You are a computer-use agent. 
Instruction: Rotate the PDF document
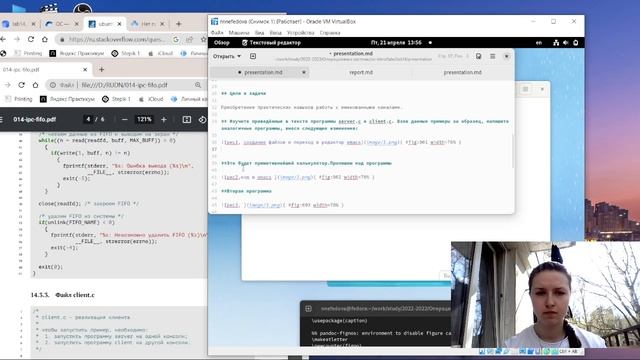pos(202,120)
